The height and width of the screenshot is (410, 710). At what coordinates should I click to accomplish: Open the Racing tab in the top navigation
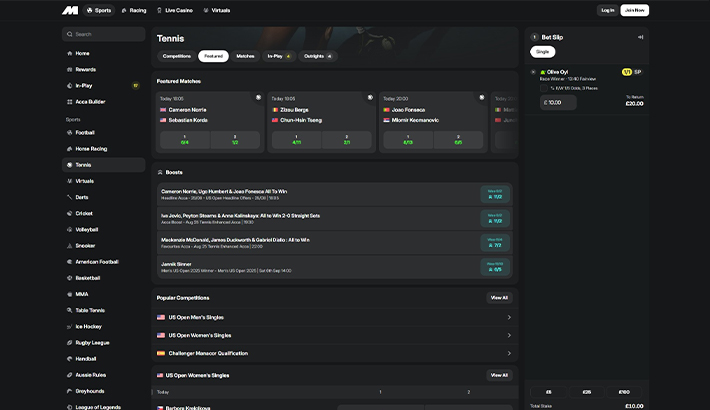(134, 10)
